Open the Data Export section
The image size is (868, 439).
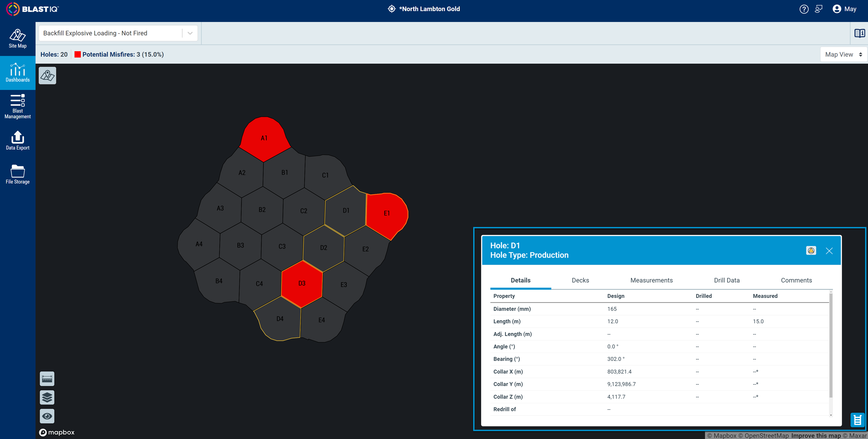pos(18,141)
